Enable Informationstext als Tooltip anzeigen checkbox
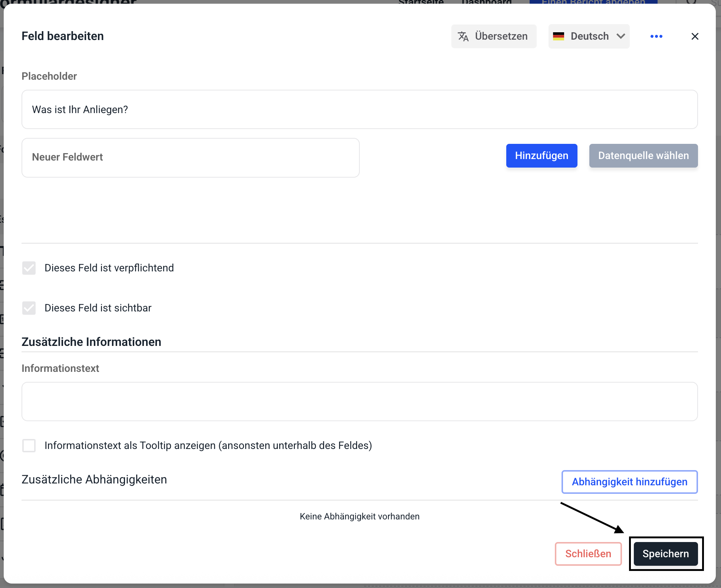721x588 pixels. [x=29, y=446]
